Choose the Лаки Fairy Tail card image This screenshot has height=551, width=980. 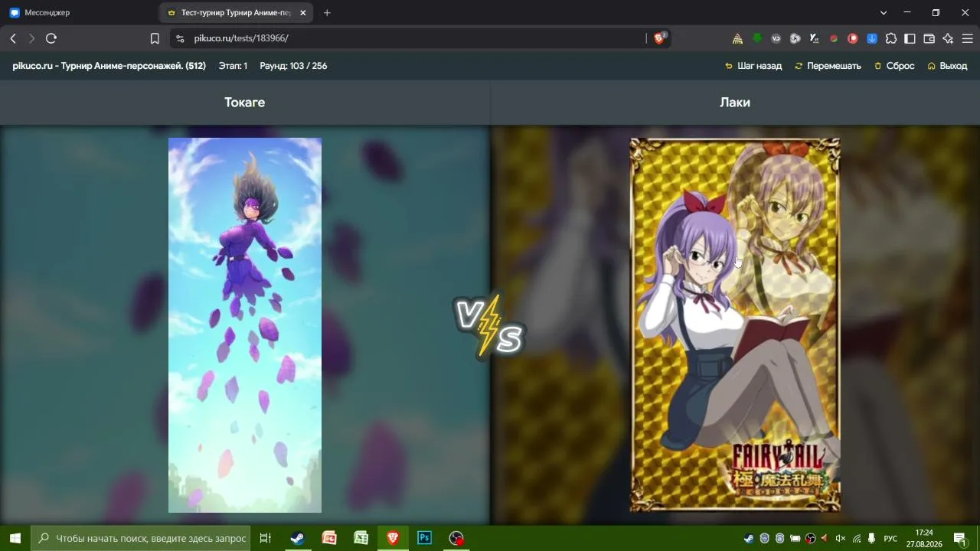(x=735, y=325)
